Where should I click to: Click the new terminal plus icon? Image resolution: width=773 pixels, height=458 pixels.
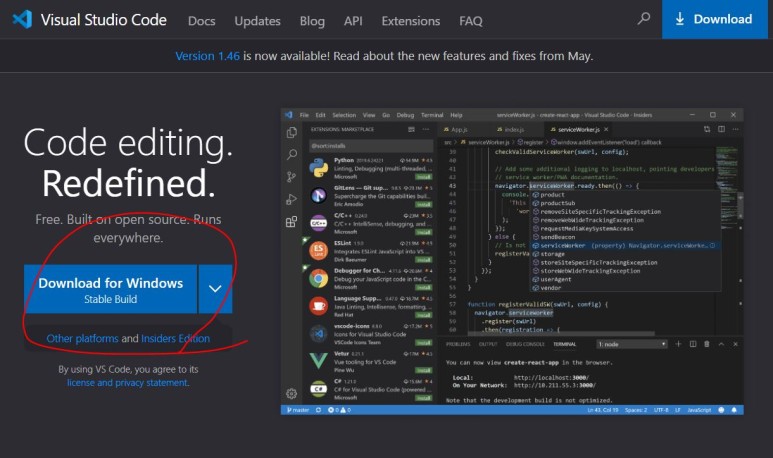678,344
